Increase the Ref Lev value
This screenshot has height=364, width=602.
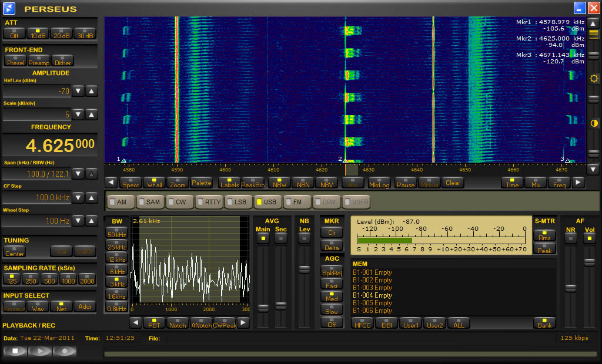click(x=91, y=91)
